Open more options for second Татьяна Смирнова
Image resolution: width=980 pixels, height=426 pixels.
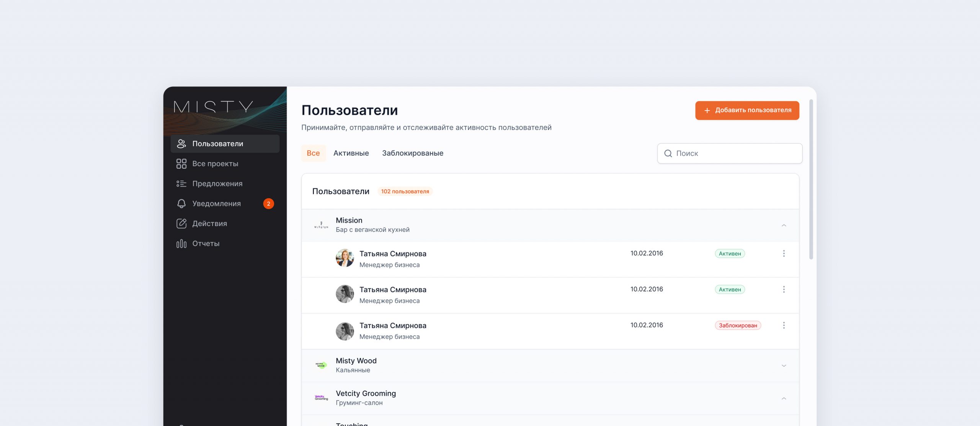[784, 289]
